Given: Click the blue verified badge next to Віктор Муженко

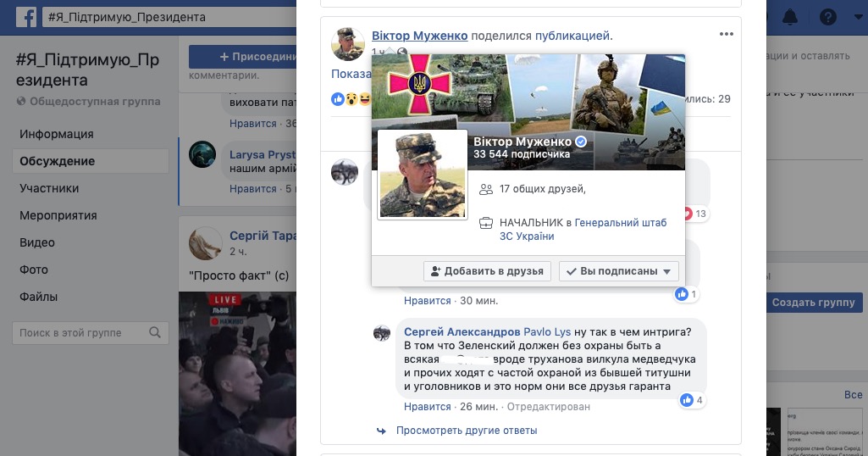Looking at the screenshot, I should click(581, 142).
